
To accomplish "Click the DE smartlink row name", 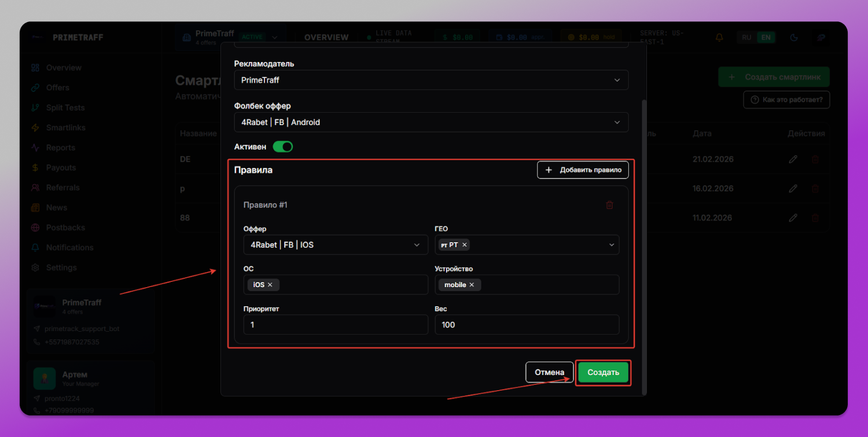I will click(x=185, y=159).
